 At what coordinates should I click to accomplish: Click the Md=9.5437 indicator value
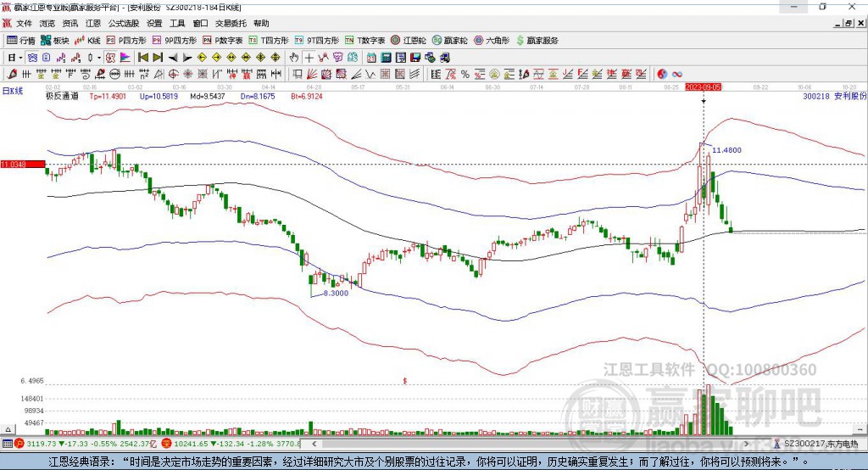[208, 96]
